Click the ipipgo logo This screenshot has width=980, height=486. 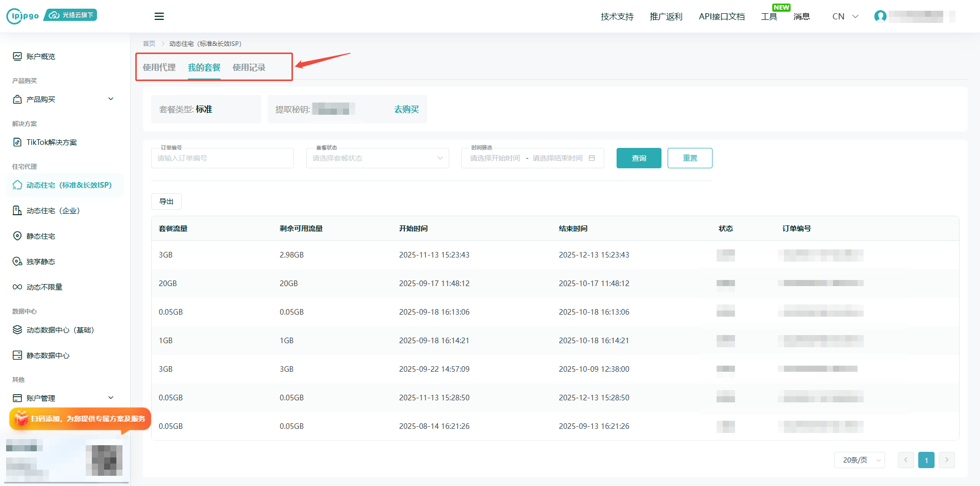coord(23,16)
